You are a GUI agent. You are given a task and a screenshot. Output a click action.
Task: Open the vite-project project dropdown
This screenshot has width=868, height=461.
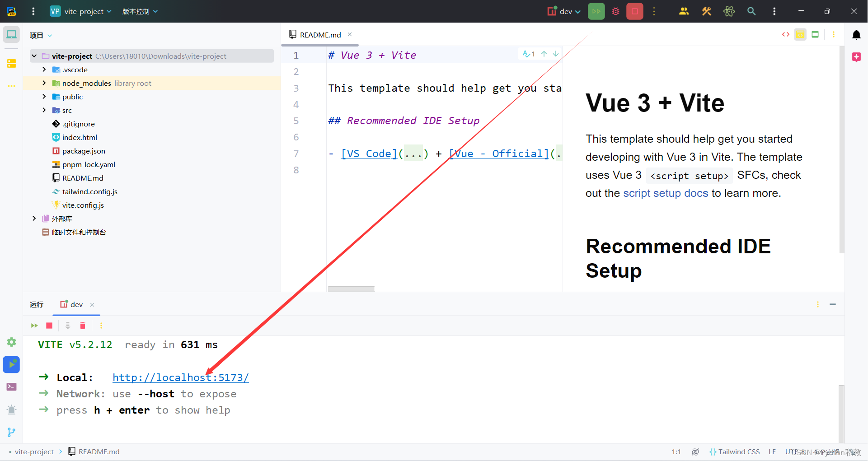pyautogui.click(x=81, y=11)
